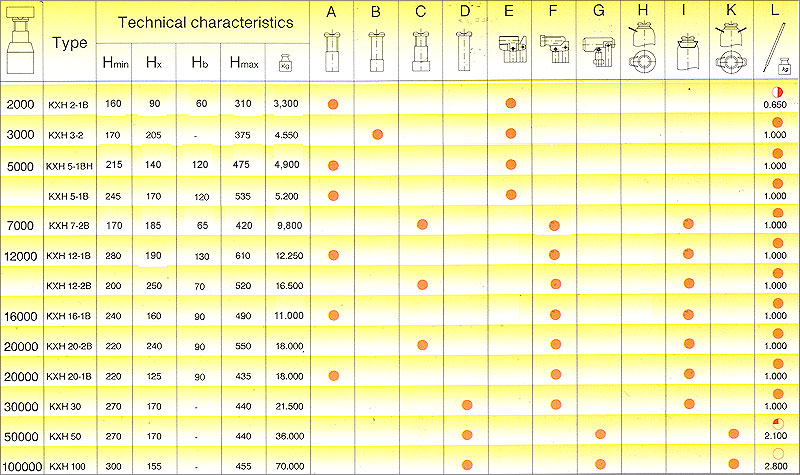
Task: Click the type name "KXH 2-1B"
Action: click(68, 105)
